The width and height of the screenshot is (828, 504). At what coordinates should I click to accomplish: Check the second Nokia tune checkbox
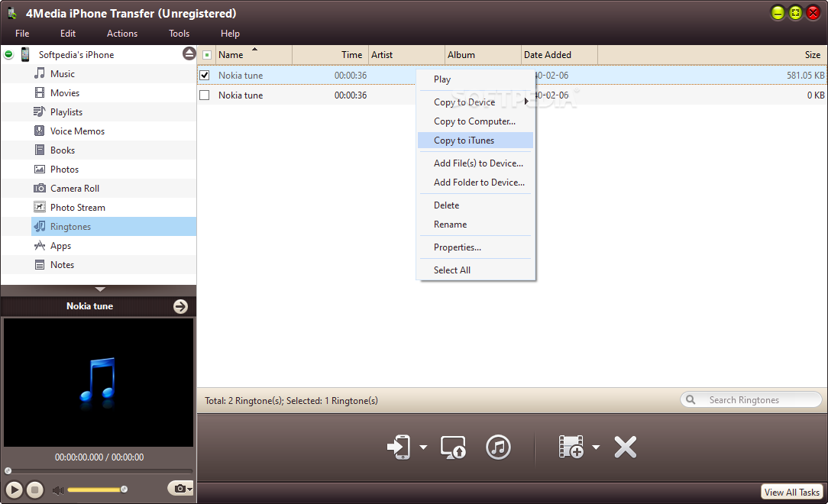(205, 95)
